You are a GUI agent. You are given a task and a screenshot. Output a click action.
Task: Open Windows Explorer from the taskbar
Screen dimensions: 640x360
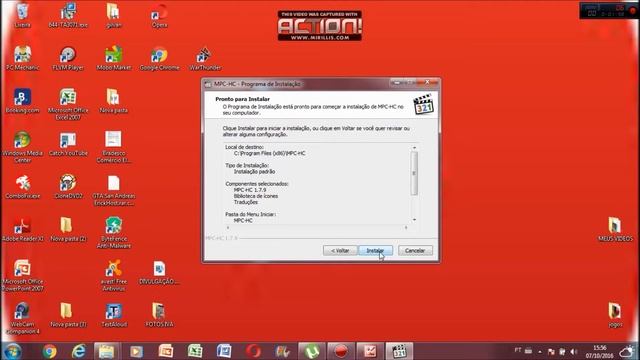click(x=107, y=351)
